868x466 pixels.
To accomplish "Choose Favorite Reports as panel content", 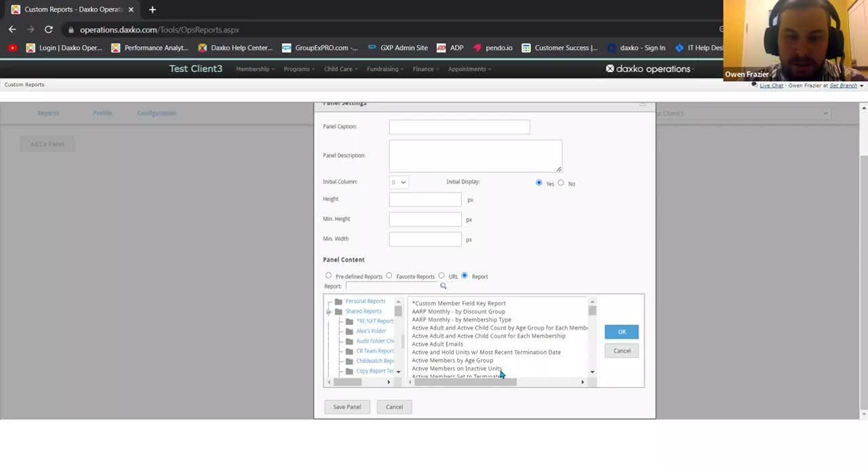I will (x=389, y=276).
